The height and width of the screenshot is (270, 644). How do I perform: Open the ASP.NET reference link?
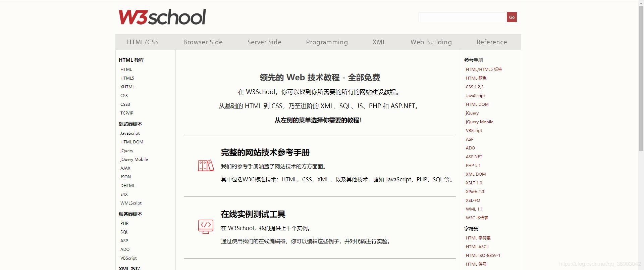tap(474, 157)
